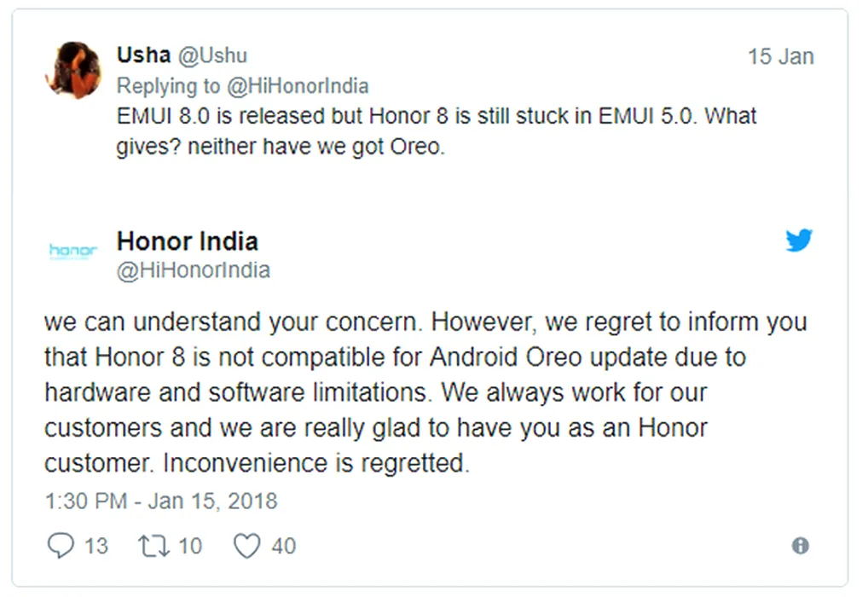868x597 pixels.
Task: Click the retweet arrows icon
Action: 155,546
